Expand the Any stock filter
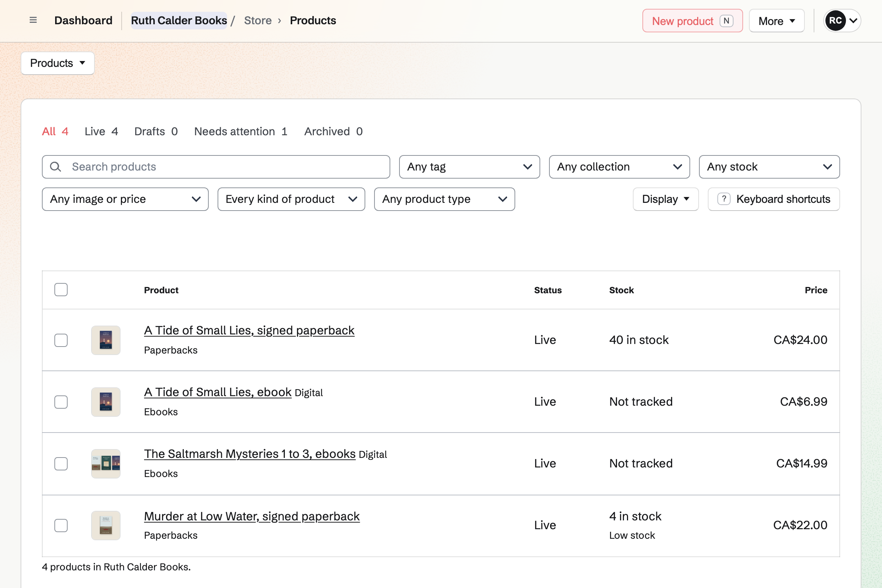Viewport: 882px width, 588px height. pyautogui.click(x=770, y=167)
